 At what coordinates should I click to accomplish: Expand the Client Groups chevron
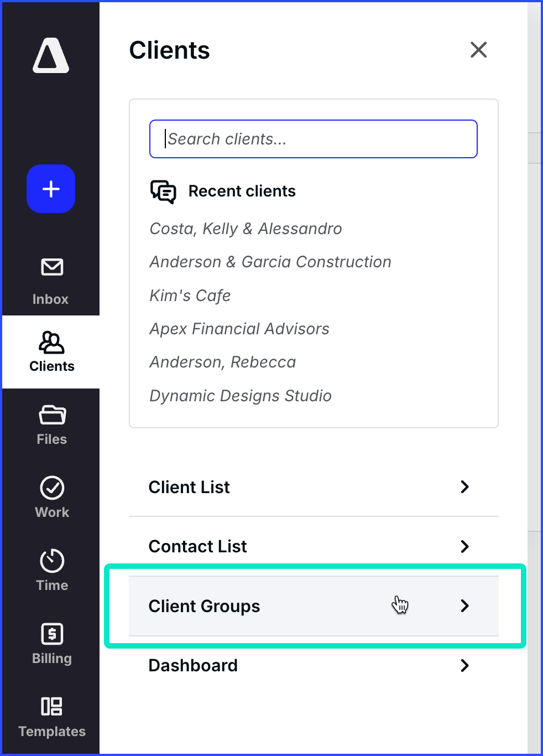[x=464, y=606]
